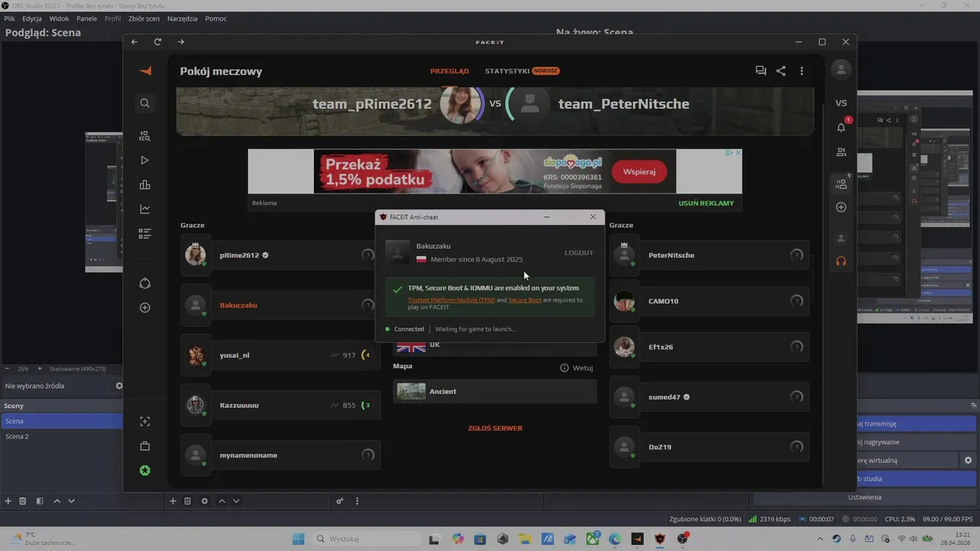Add a source with the plus in sources toolbar
Image resolution: width=980 pixels, height=551 pixels.
[172, 500]
